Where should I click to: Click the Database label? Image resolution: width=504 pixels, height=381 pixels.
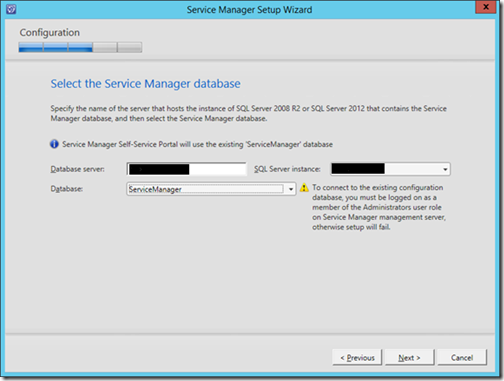click(x=67, y=189)
